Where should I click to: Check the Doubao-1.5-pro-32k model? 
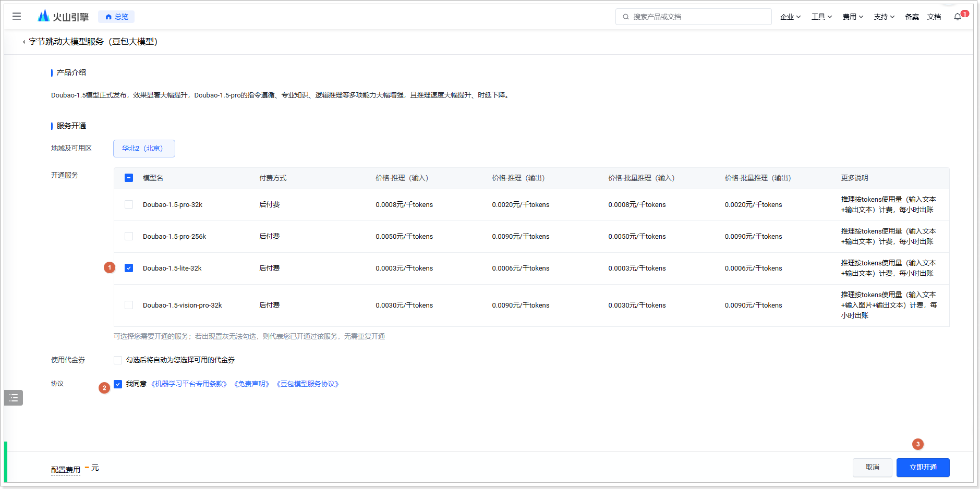point(129,204)
